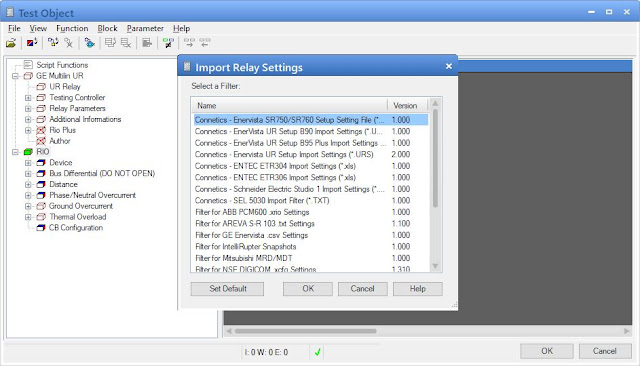This screenshot has height=366, width=640.
Task: Collapse the GE Multilin UR node
Action: (16, 76)
